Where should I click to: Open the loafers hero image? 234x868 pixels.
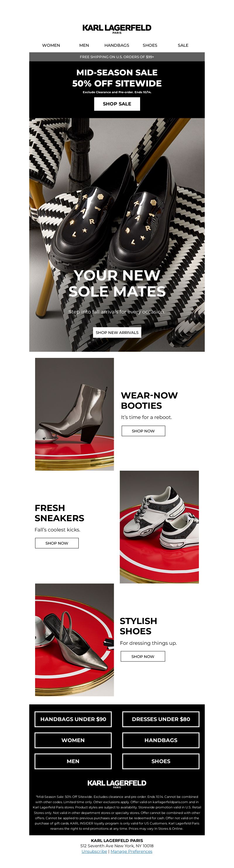(117, 235)
